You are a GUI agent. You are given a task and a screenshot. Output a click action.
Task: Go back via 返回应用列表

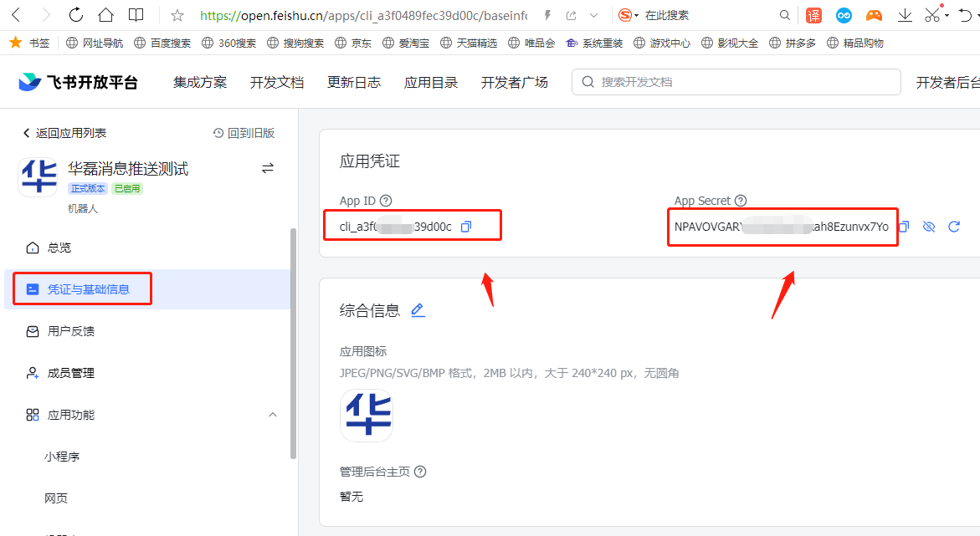(x=64, y=133)
